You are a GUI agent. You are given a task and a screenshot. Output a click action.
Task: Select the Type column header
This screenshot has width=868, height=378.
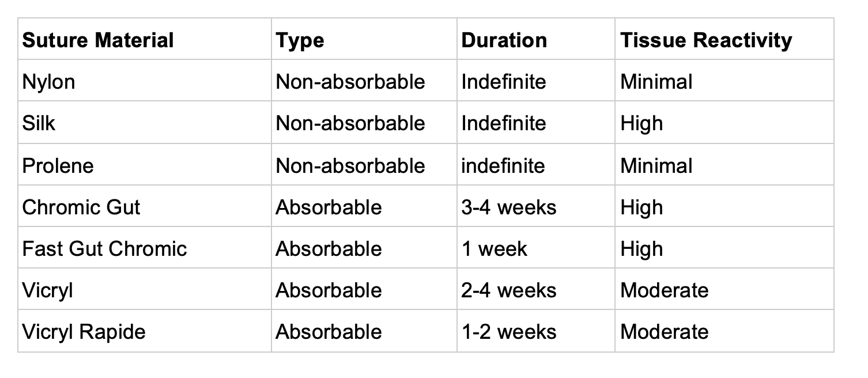coord(364,39)
